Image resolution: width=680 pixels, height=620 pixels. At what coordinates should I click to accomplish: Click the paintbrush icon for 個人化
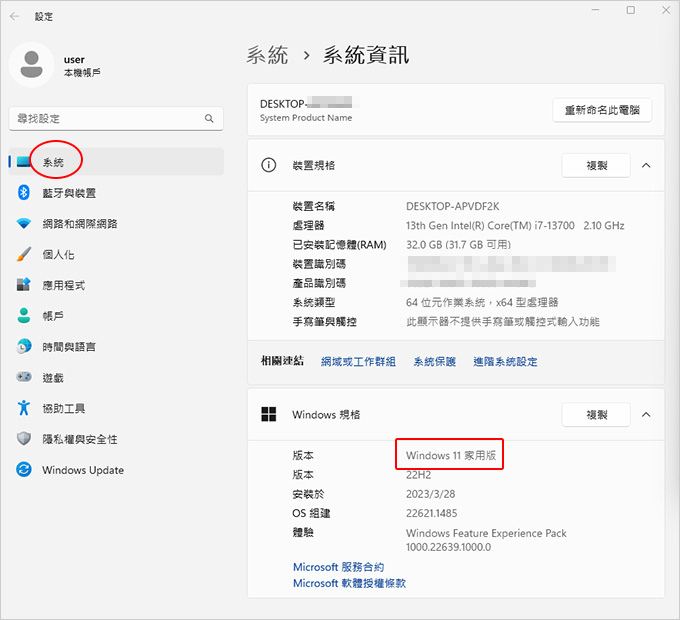click(x=23, y=254)
